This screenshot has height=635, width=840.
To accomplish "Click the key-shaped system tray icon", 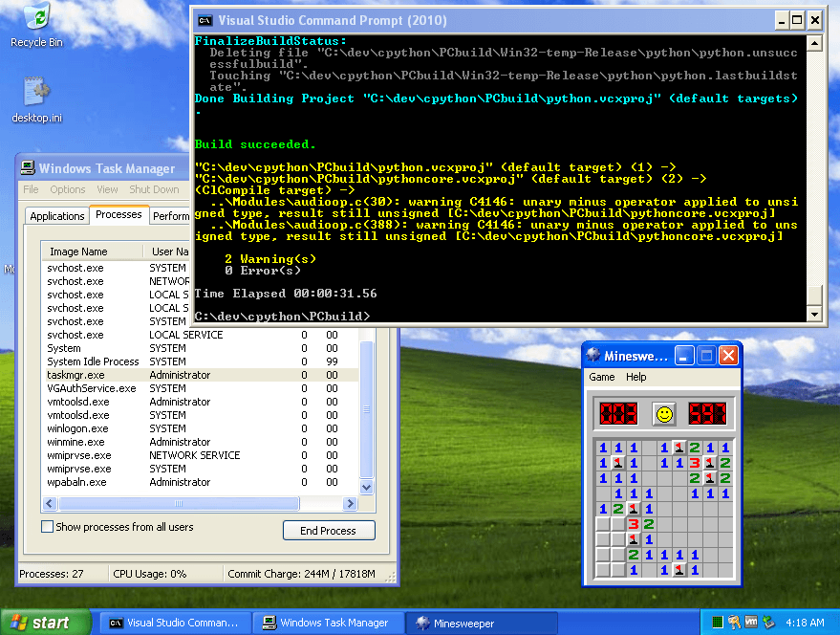I will (734, 623).
